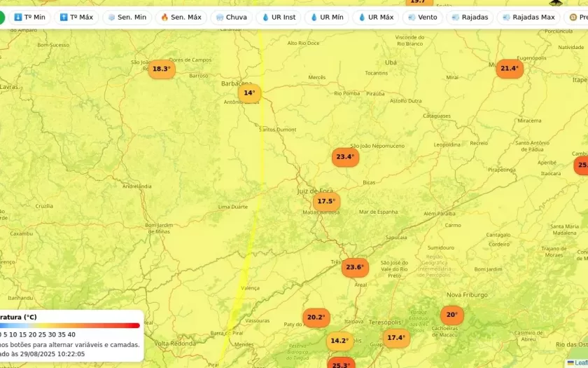Image resolution: width=588 pixels, height=368 pixels.
Task: Click the 18.3° station marker
Action: 162,69
